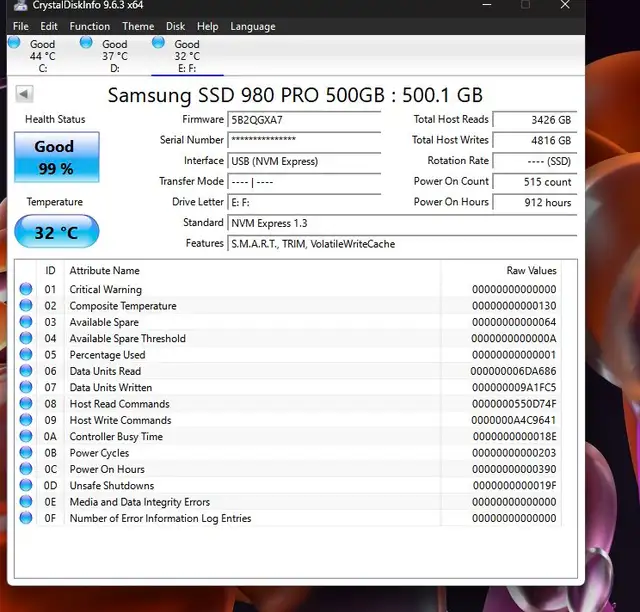Click the Samsung SSD 980 PRO 500GB title
This screenshot has width=640, height=612.
point(295,95)
